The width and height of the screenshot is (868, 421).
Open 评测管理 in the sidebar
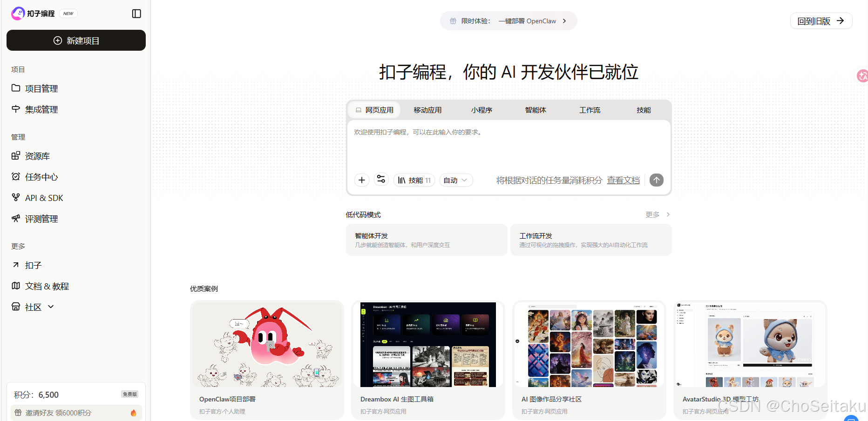[x=41, y=219]
